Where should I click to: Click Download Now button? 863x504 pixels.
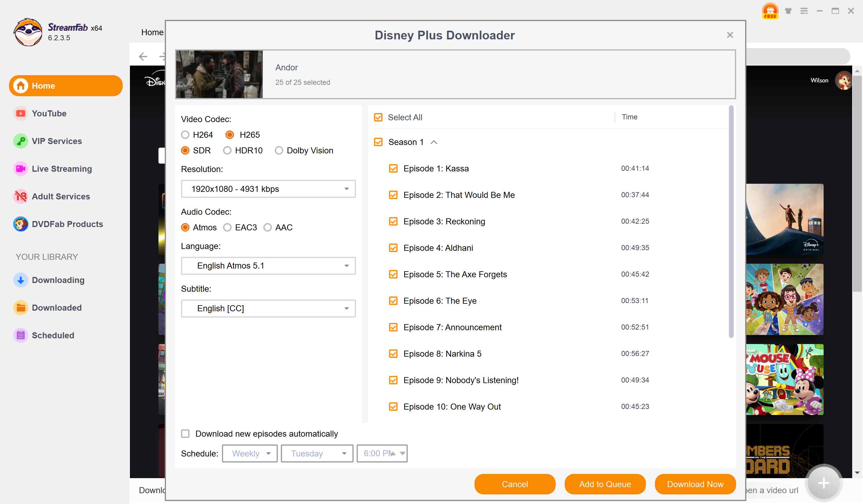(695, 484)
